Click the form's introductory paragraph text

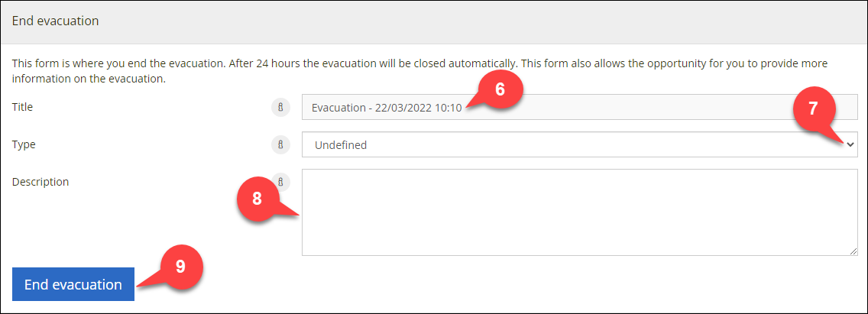point(419,71)
